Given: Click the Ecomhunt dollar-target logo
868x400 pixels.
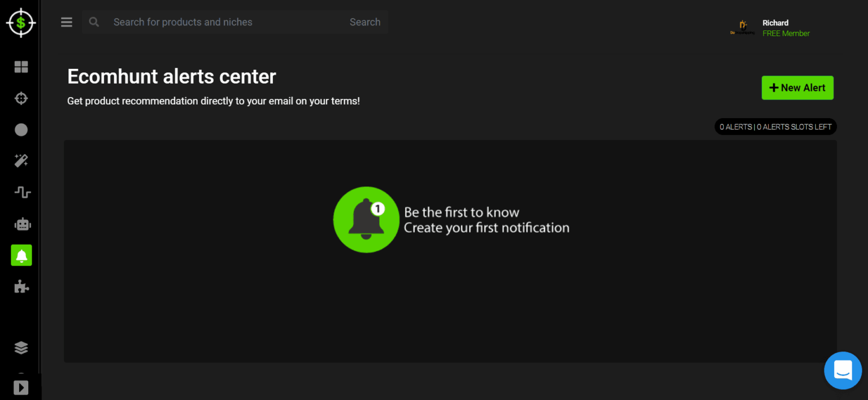Looking at the screenshot, I should click(x=21, y=23).
